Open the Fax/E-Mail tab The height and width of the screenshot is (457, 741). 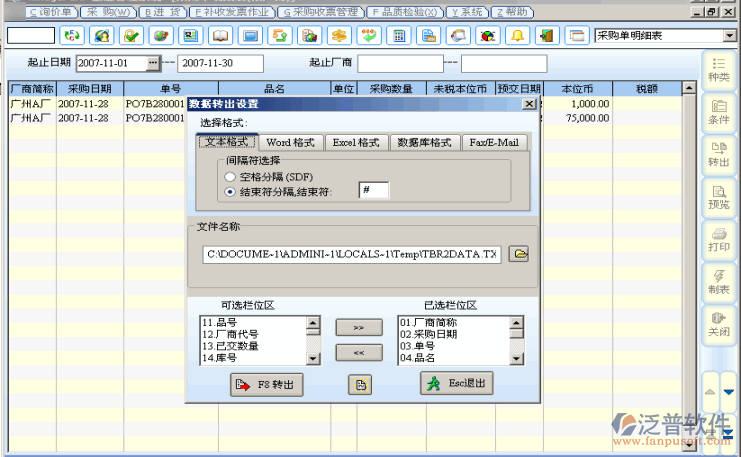tap(494, 143)
